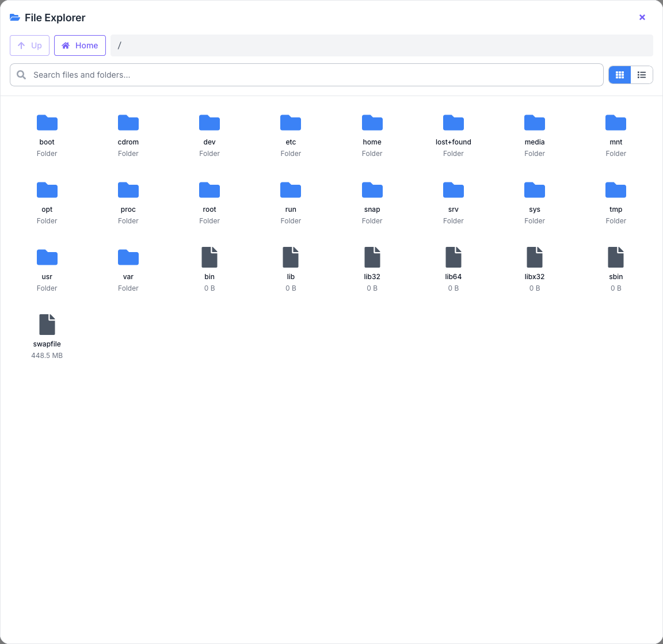Open the proc folder icon
Image resolution: width=663 pixels, height=644 pixels.
tap(128, 190)
